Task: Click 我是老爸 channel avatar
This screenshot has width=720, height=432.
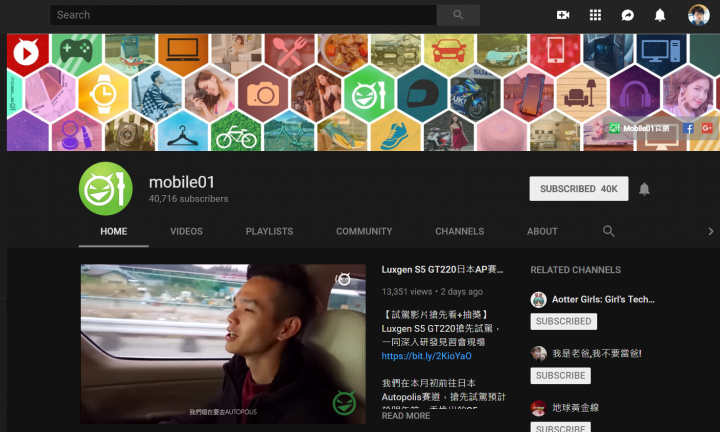Action: pyautogui.click(x=538, y=353)
